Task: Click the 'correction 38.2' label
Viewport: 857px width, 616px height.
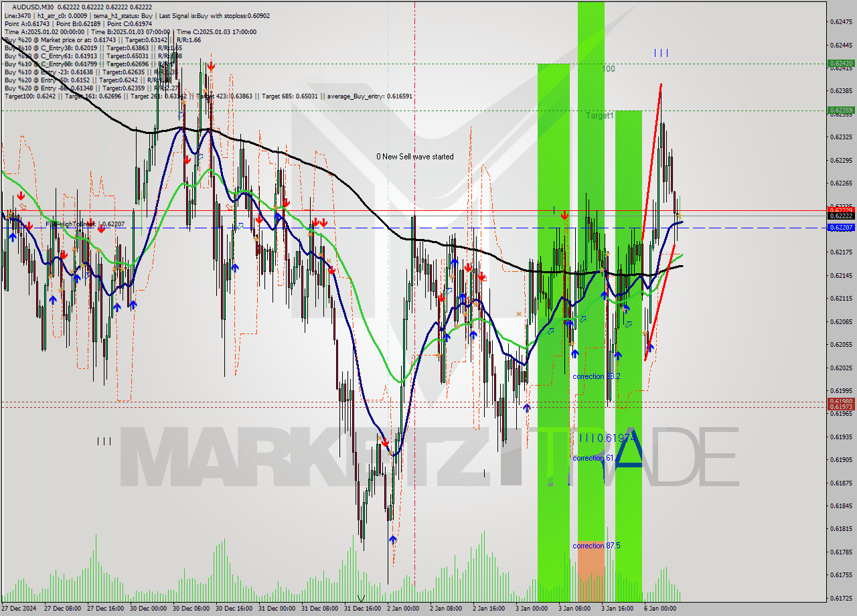Action: (596, 376)
